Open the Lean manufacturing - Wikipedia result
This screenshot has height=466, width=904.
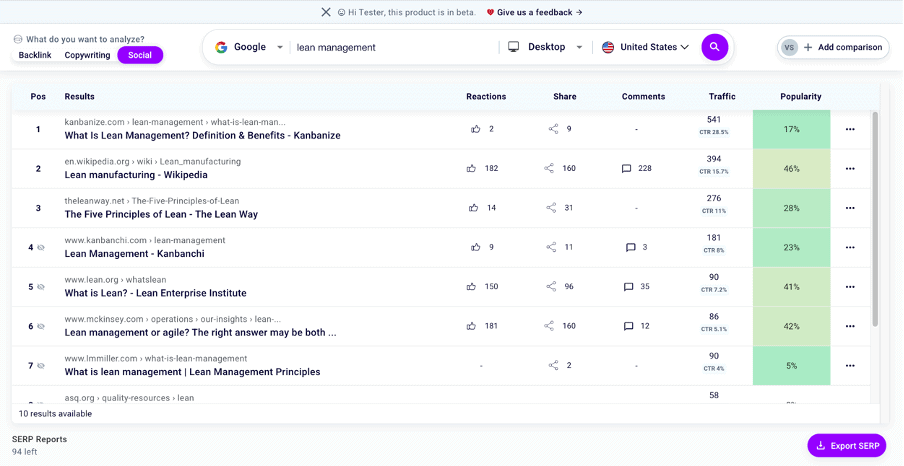coord(136,175)
